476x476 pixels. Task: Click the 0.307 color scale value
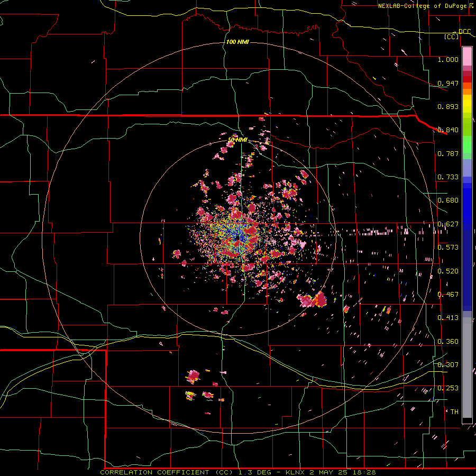(448, 365)
